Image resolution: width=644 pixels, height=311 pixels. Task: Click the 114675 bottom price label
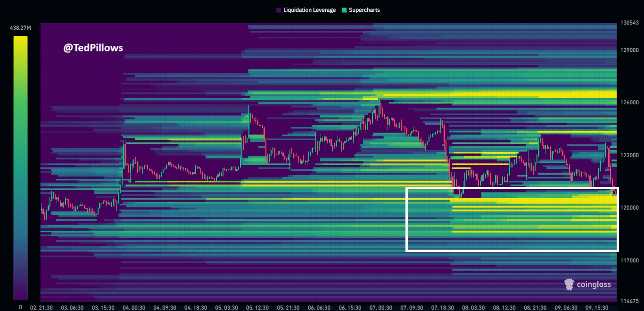(x=629, y=300)
